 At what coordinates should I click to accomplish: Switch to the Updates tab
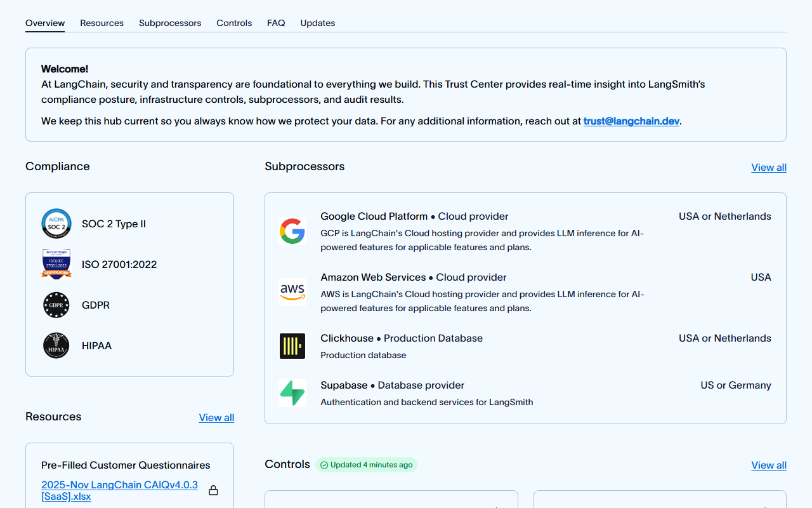coord(318,23)
